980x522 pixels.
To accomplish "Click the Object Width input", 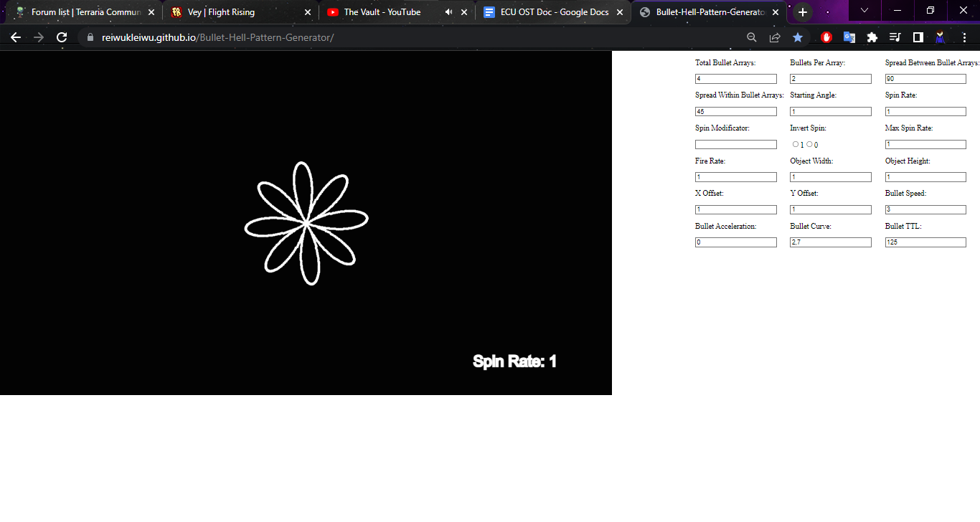I will (x=831, y=177).
